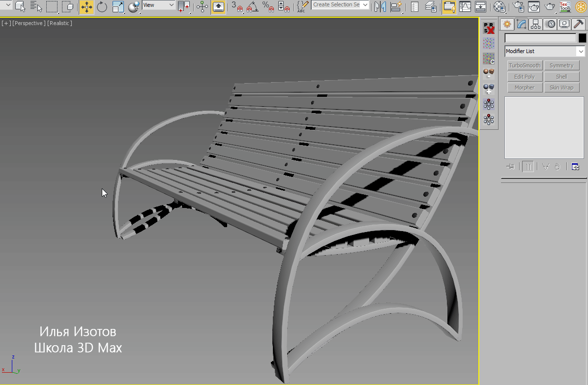588x385 pixels.
Task: Click the Symmetry modifier button
Action: pyautogui.click(x=561, y=65)
